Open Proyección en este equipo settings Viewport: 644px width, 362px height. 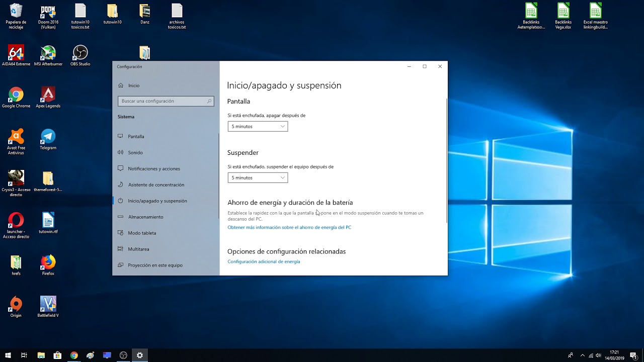(x=166, y=265)
